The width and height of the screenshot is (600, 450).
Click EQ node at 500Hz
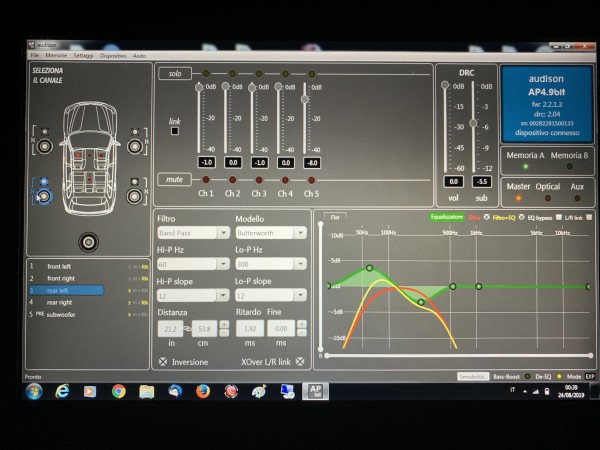tap(453, 286)
